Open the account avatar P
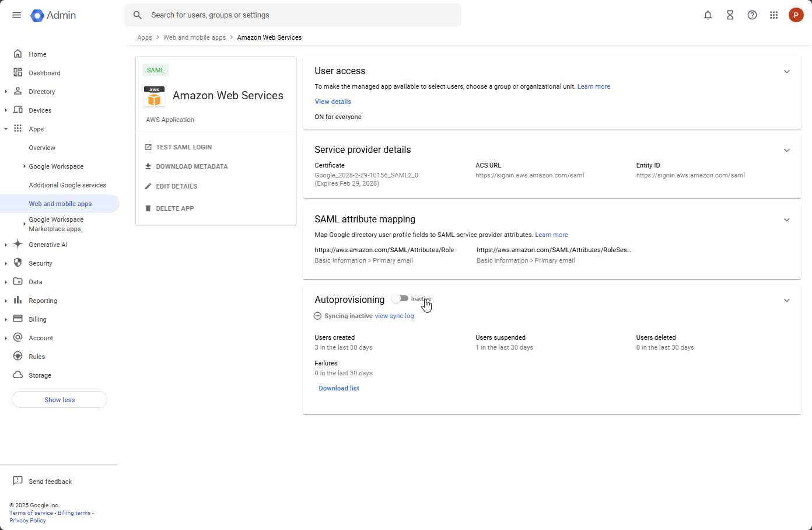Screen dimensions: 812x530 pyautogui.click(x=796, y=15)
